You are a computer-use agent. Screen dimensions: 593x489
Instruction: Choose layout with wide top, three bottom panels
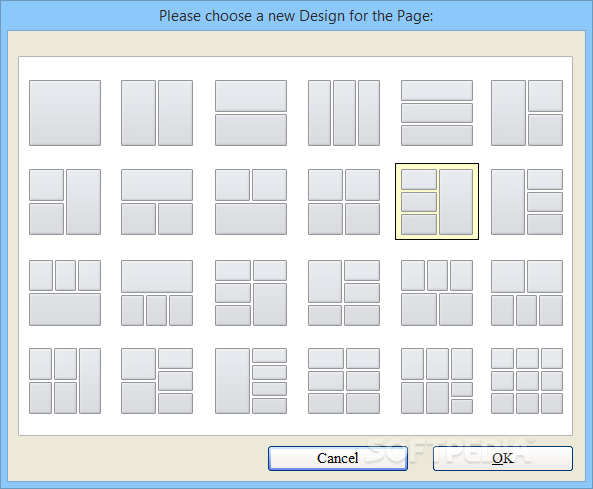click(157, 293)
